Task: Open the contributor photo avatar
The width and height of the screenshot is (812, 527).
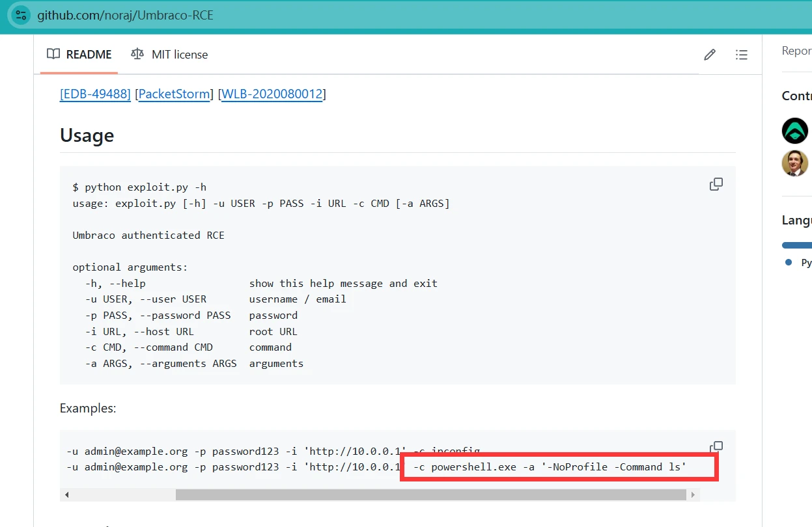Action: [794, 163]
